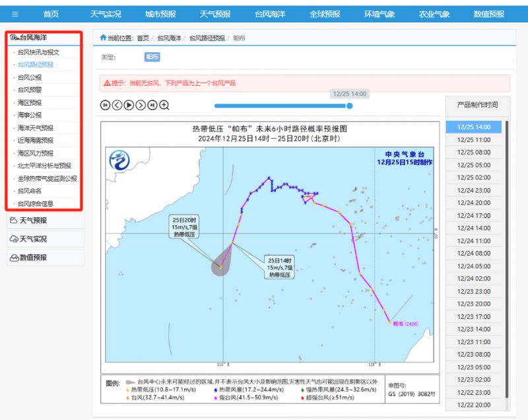528x420 pixels.
Task: Open 近海海雾预报 sidebar link
Action: click(36, 141)
